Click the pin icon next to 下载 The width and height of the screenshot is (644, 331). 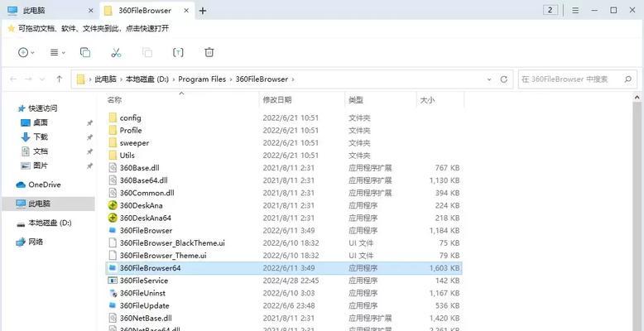(x=89, y=137)
